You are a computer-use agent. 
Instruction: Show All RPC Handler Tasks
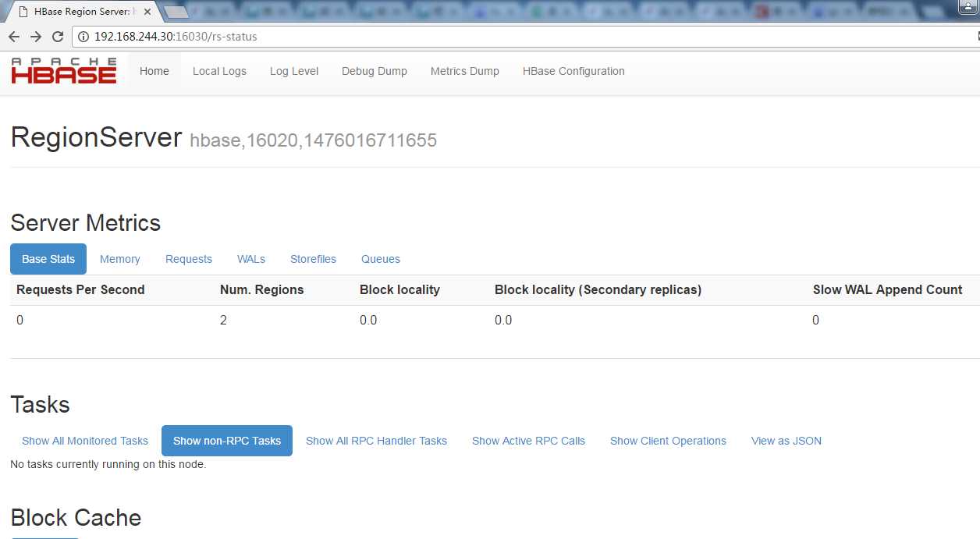click(376, 441)
